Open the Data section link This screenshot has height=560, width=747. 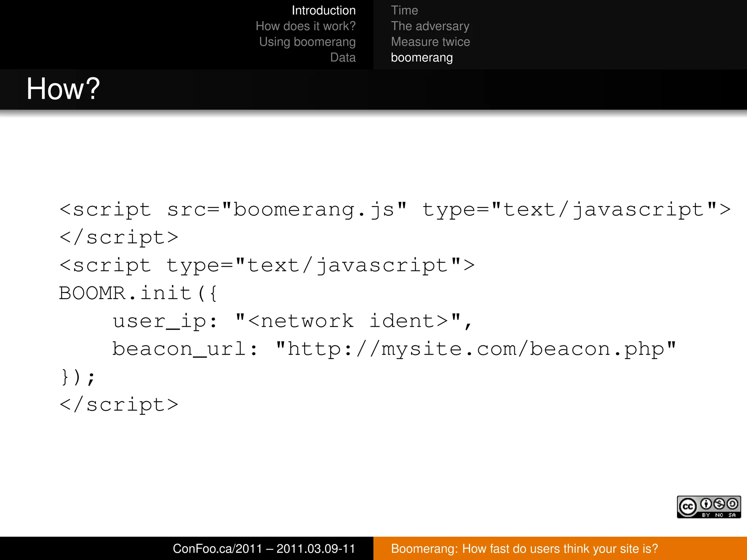(343, 58)
